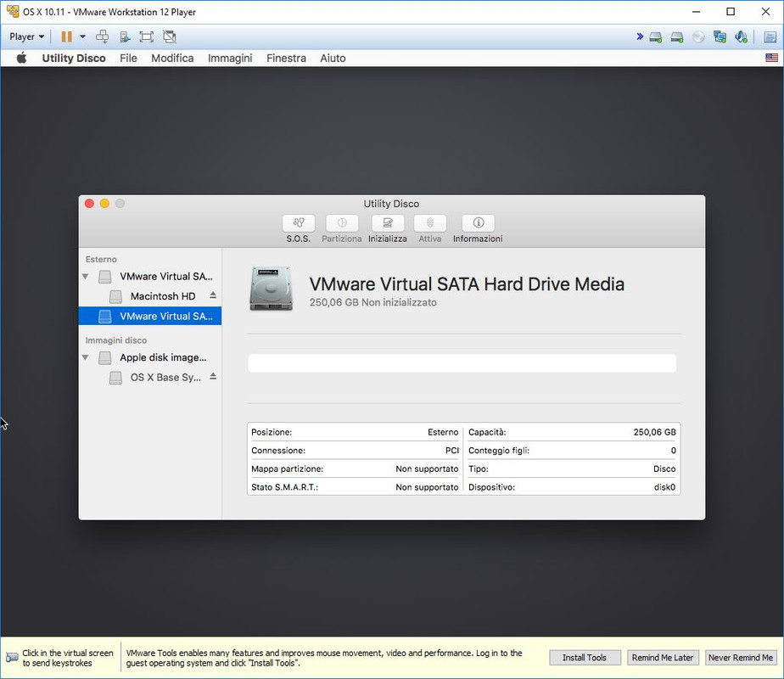Select the first VMware Virtual SATA disk in sidebar
Screen dimensions: 784x679
tap(150, 276)
